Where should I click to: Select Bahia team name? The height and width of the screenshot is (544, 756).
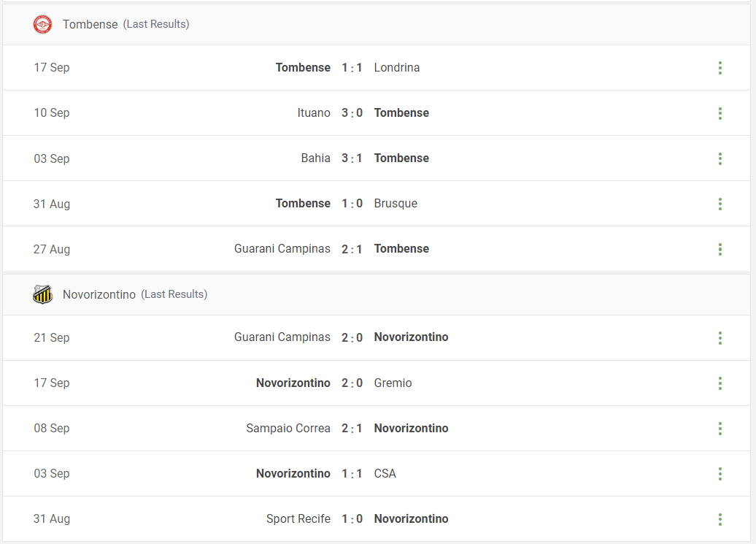(316, 158)
